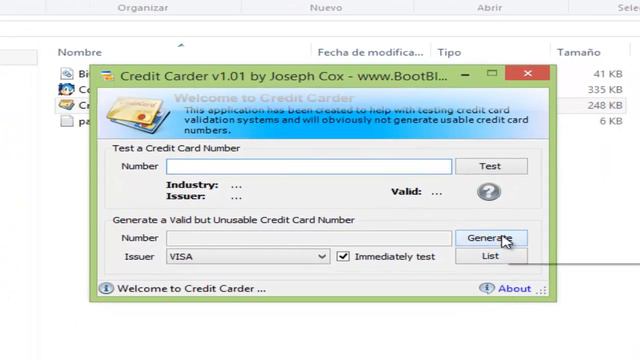Click the 41 KB size cell
640x360 pixels.
click(x=608, y=74)
